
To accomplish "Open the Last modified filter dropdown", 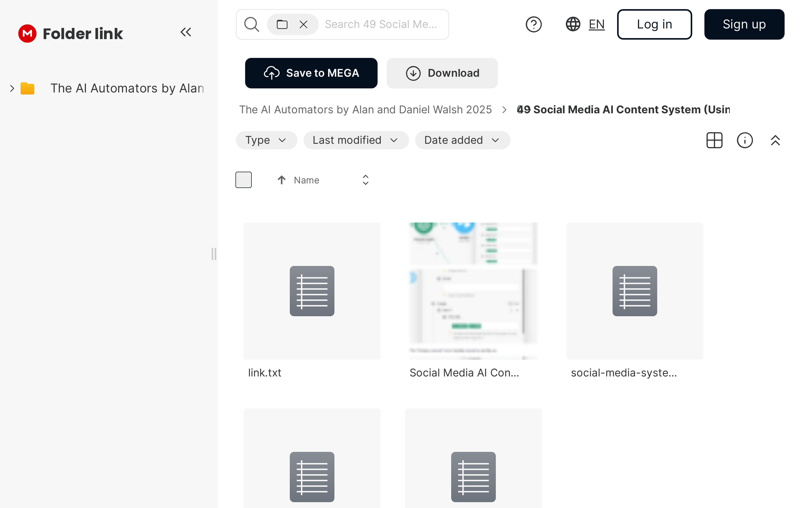I will point(356,140).
